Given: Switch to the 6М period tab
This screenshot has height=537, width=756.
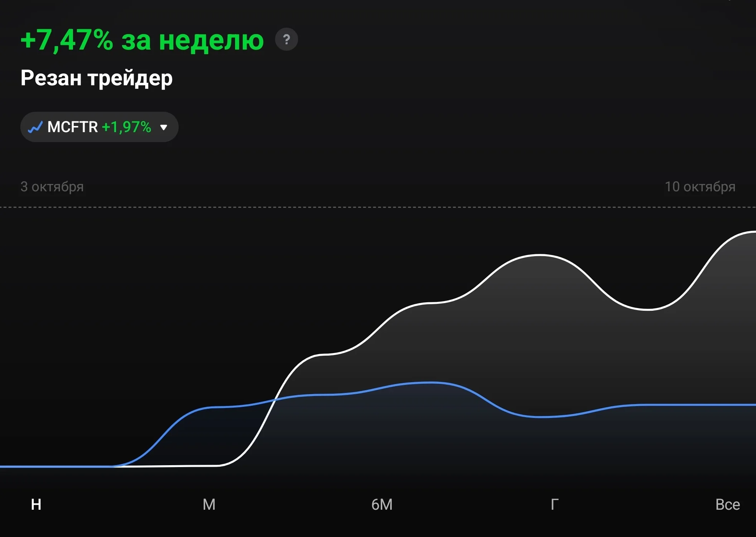Looking at the screenshot, I should pyautogui.click(x=382, y=504).
